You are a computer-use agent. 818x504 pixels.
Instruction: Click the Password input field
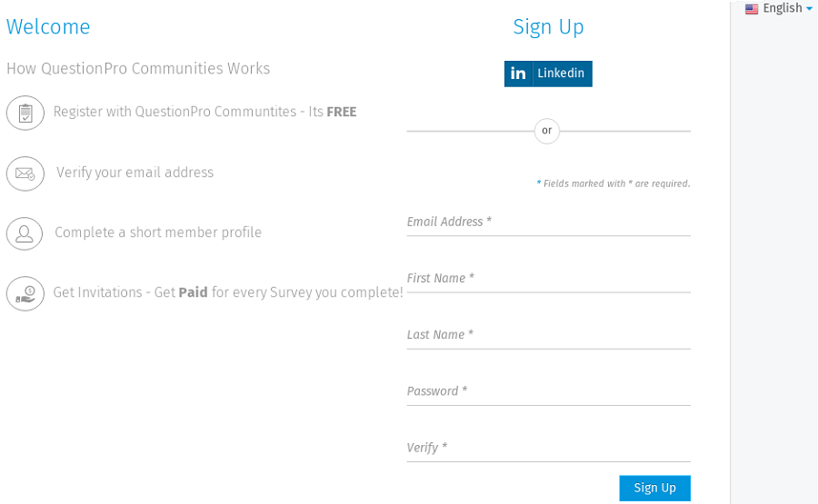548,391
